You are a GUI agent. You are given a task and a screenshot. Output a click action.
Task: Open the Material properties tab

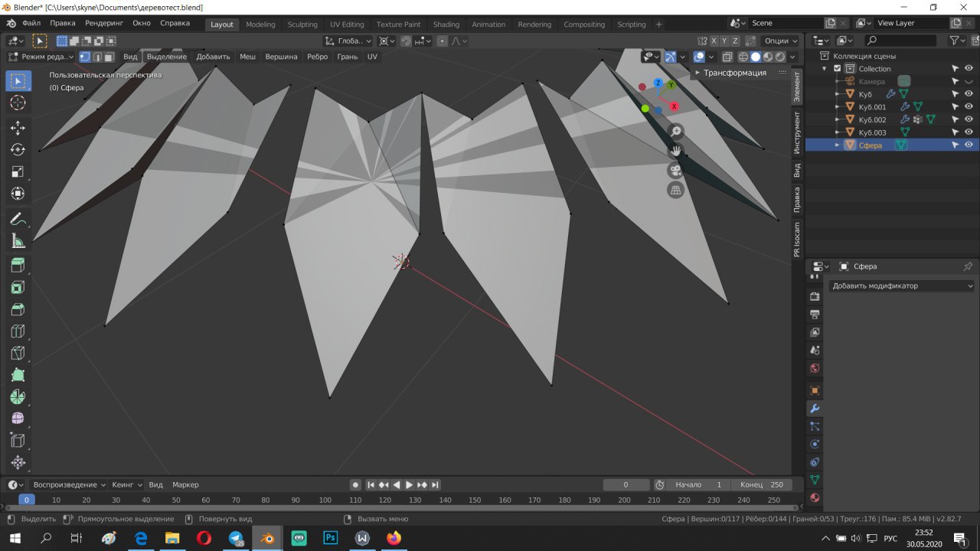click(815, 497)
